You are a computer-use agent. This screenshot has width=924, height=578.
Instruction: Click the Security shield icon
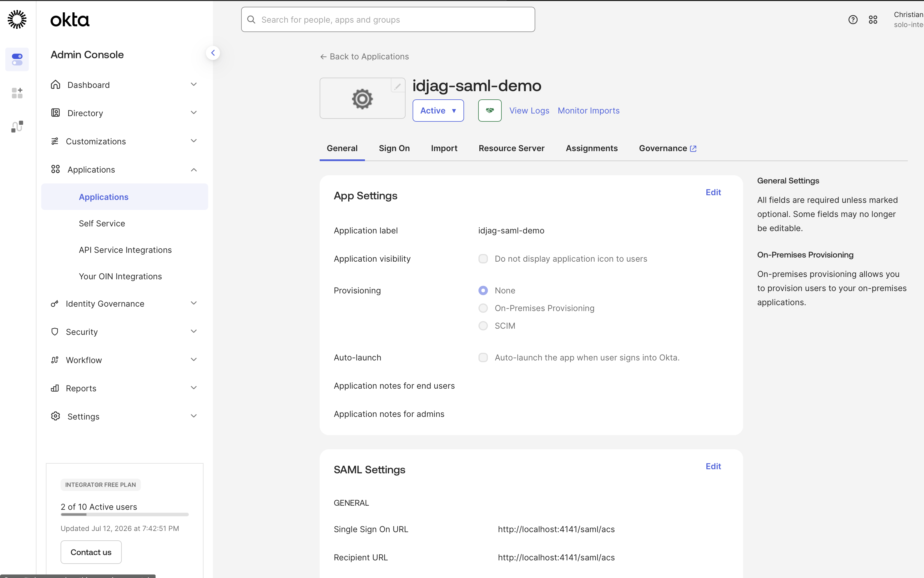point(55,331)
